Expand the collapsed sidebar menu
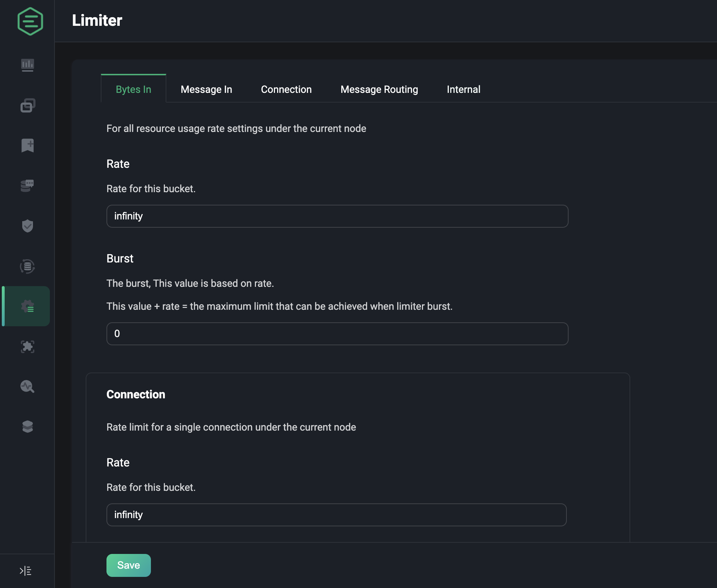 [x=25, y=571]
